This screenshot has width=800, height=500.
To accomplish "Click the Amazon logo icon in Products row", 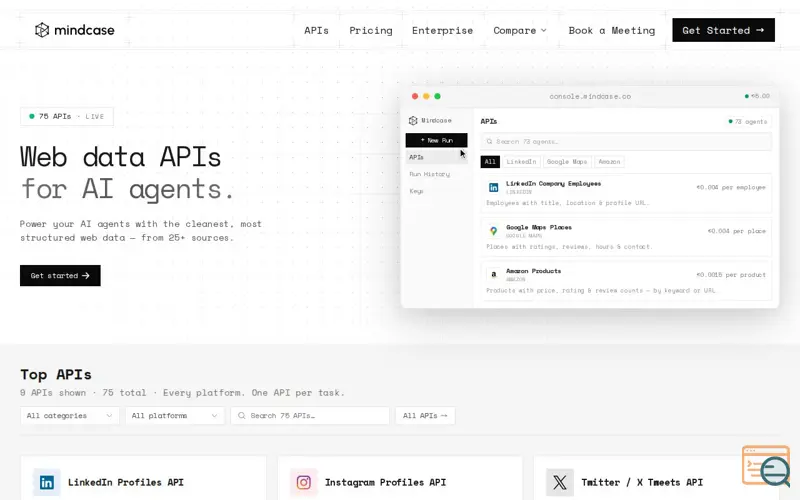I will click(x=493, y=274).
